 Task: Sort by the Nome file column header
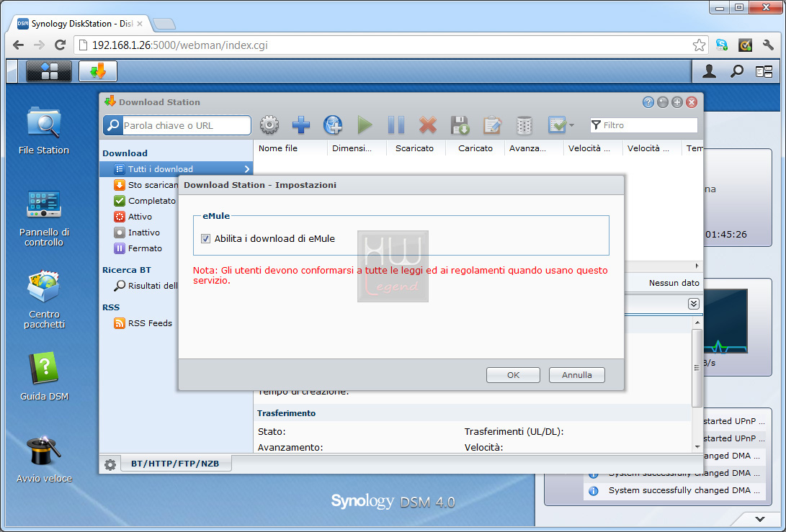point(290,148)
